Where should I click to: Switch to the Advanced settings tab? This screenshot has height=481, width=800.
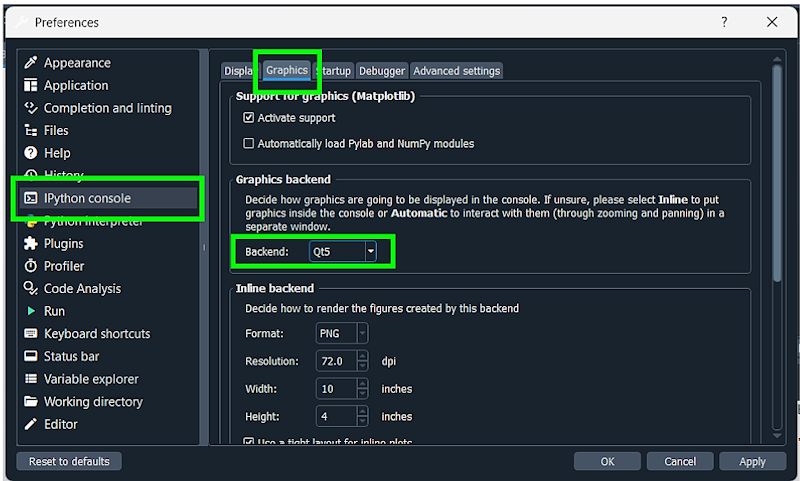[457, 71]
